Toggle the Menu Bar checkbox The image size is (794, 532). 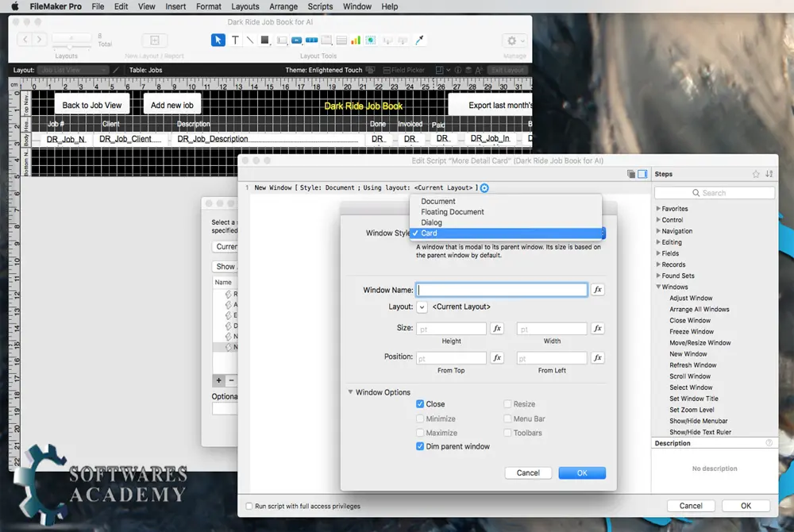point(507,418)
